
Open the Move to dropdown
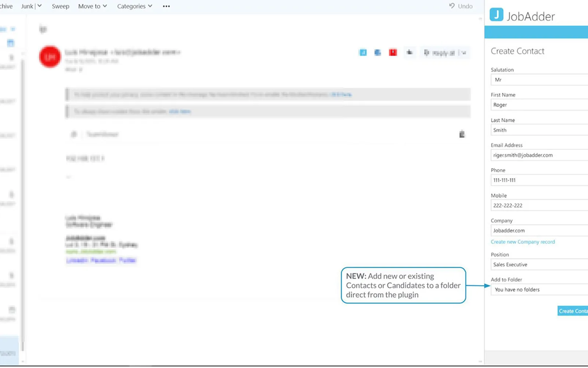coord(93,6)
